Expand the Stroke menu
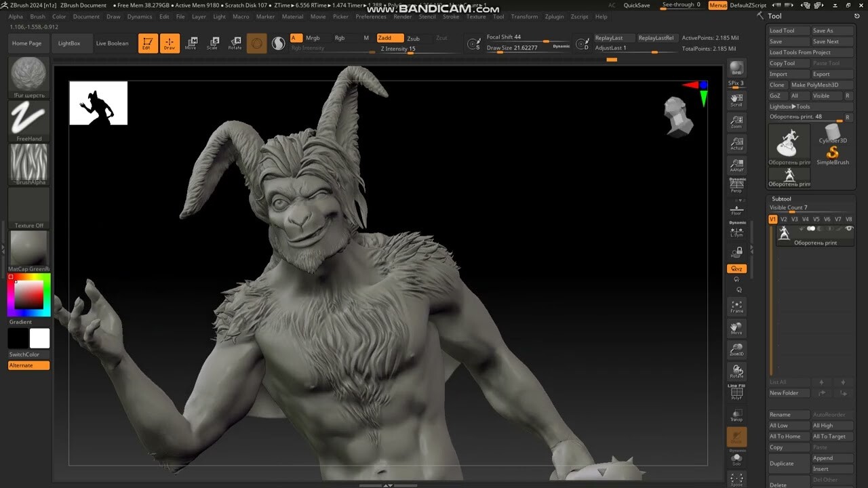868x488 pixels. pyautogui.click(x=451, y=16)
